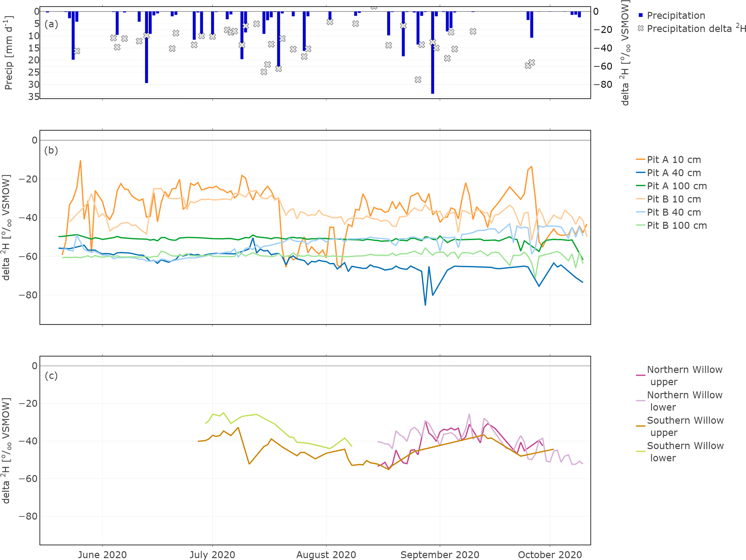Click the Pit A 100 cm legend line
746x560 pixels.
[641, 186]
